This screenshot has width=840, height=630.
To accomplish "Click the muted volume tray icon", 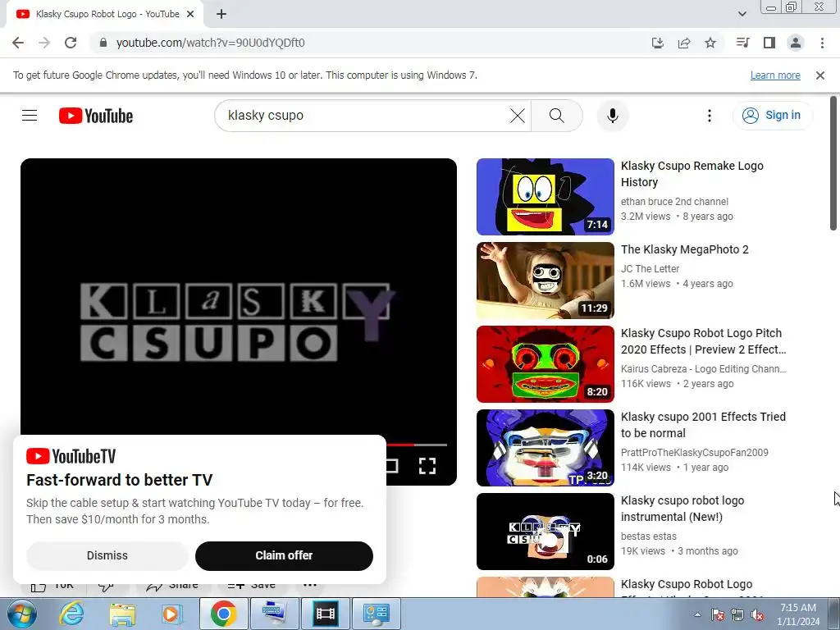I will tap(756, 614).
